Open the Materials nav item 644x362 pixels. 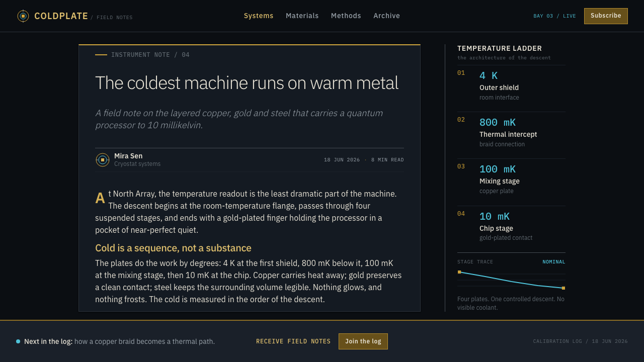coord(302,16)
